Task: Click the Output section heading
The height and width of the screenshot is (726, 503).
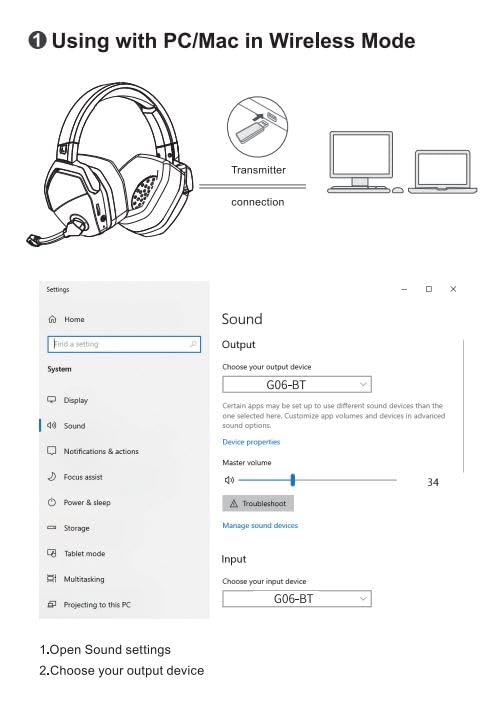Action: coord(239,344)
